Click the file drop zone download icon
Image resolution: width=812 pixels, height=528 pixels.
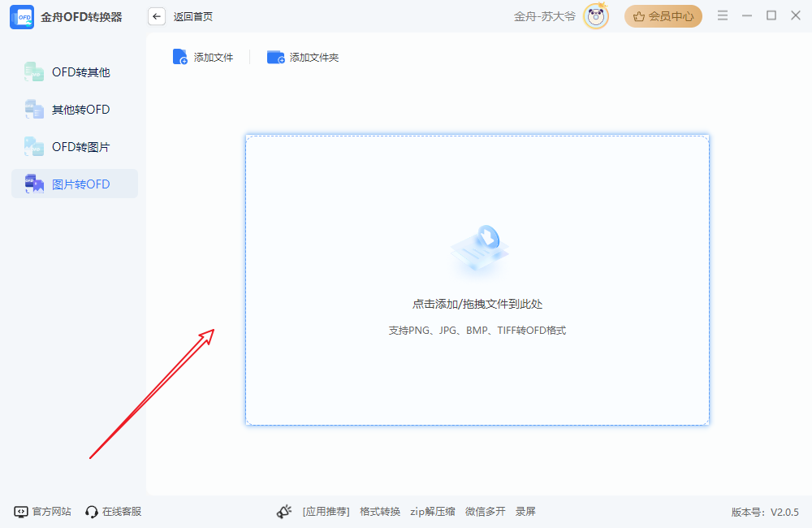480,249
